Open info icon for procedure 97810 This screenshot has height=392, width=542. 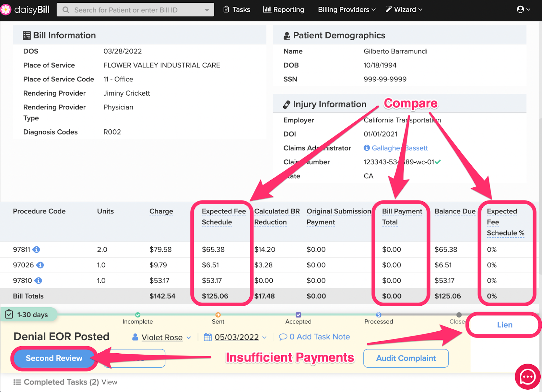(38, 281)
